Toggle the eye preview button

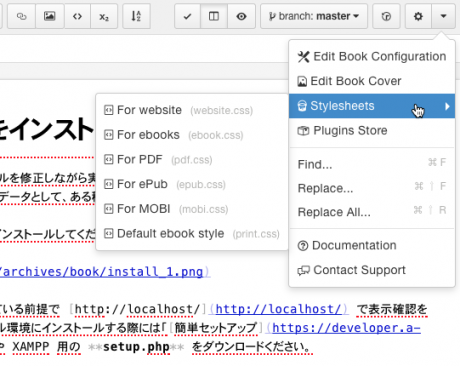(241, 16)
